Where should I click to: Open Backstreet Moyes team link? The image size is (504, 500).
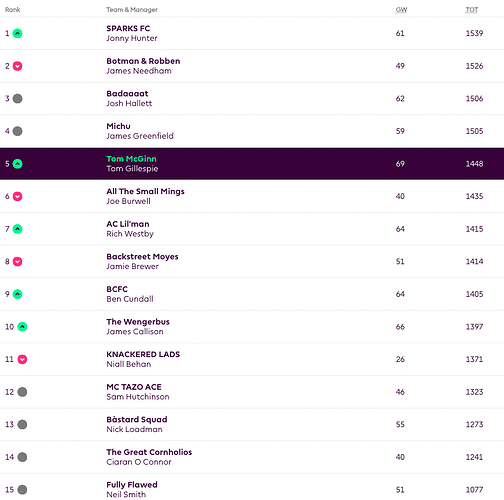coord(142,257)
